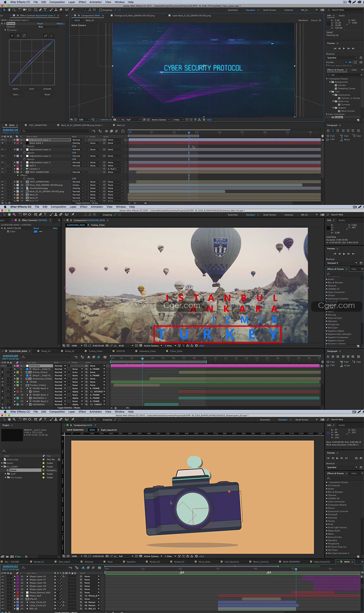This screenshot has width=364, height=613.
Task: Select the Puppet Pin tool in CC 2017 window
Action: 72,10
